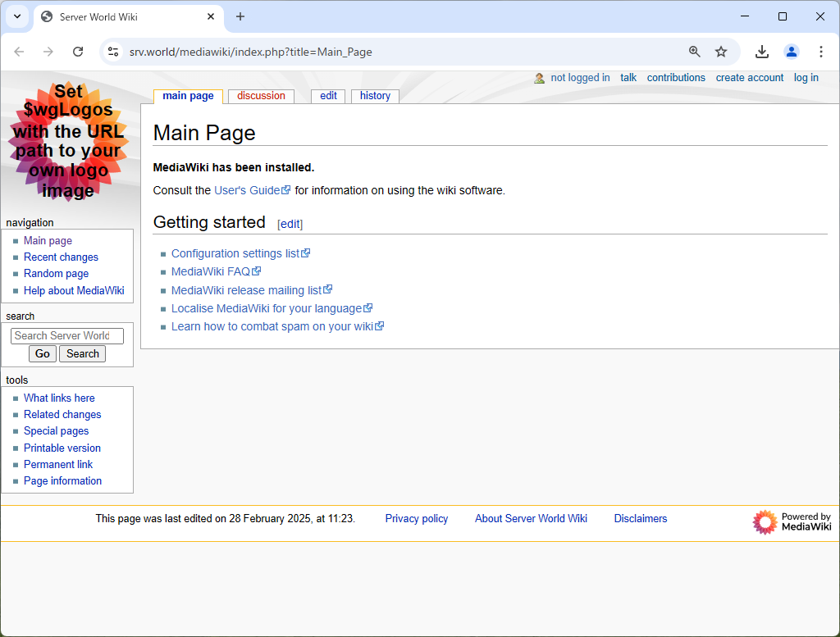Click the Search button

(x=83, y=354)
